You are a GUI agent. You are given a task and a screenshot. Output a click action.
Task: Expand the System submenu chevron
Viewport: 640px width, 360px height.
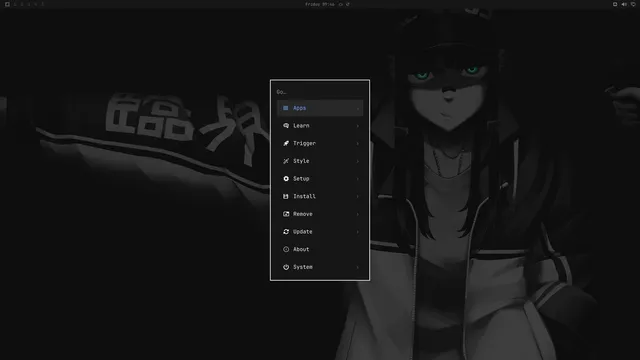pyautogui.click(x=358, y=267)
